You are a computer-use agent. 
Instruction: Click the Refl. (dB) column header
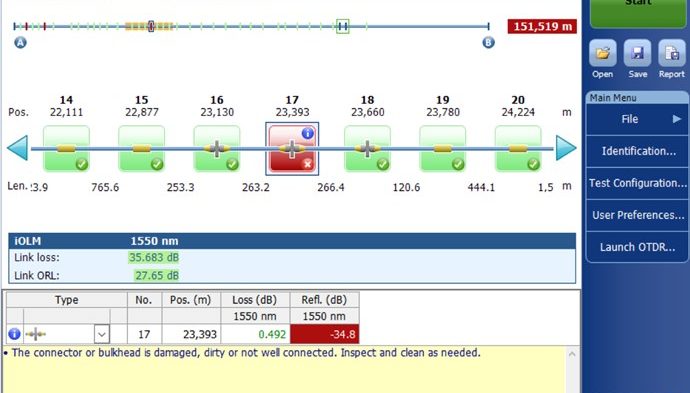[325, 300]
